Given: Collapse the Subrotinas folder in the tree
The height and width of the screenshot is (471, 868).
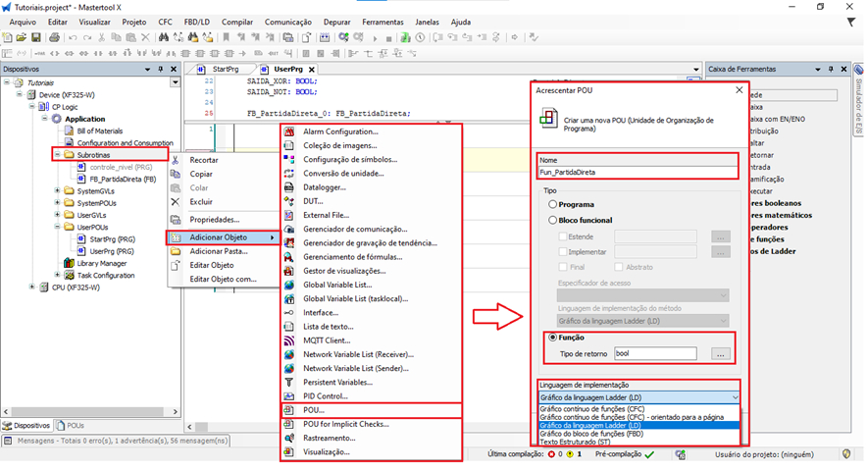Looking at the screenshot, I should [x=57, y=155].
